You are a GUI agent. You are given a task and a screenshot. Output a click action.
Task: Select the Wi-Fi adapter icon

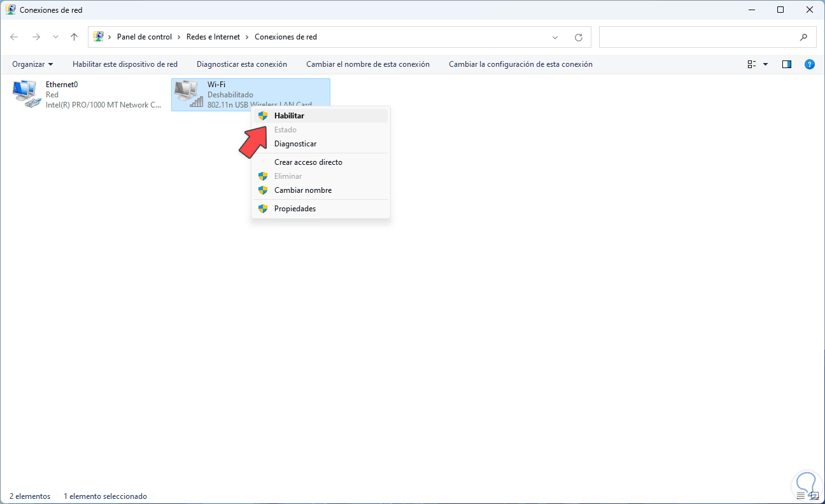tap(188, 94)
